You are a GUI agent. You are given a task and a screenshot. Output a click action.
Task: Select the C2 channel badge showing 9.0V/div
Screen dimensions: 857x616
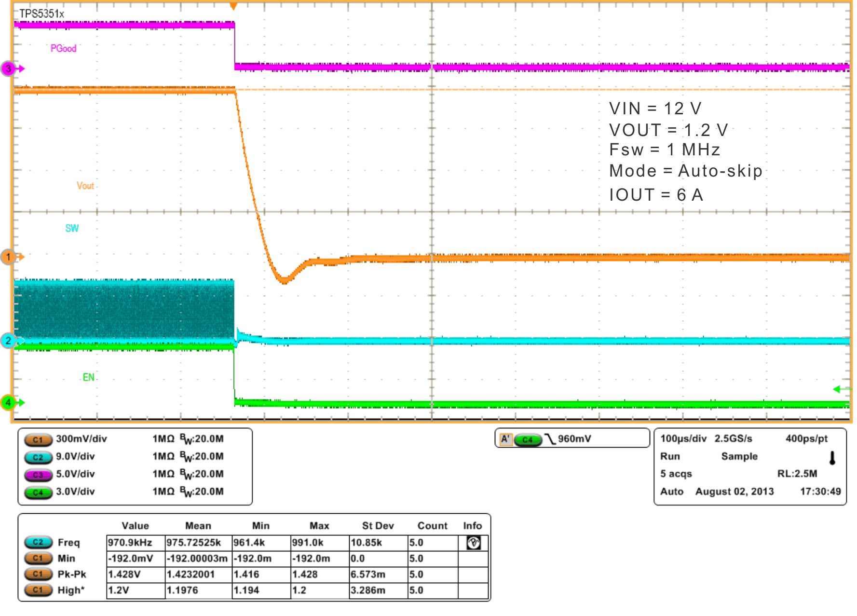(39, 457)
